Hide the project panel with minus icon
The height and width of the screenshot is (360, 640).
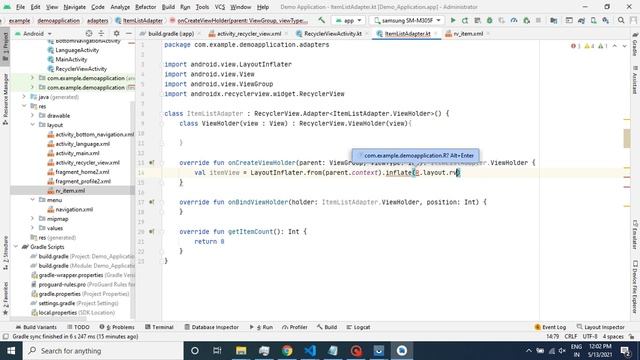tap(129, 33)
